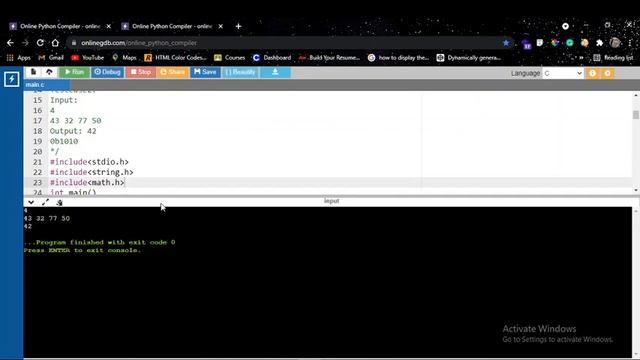
Task: Go back with the browser back arrow
Action: click(10, 42)
